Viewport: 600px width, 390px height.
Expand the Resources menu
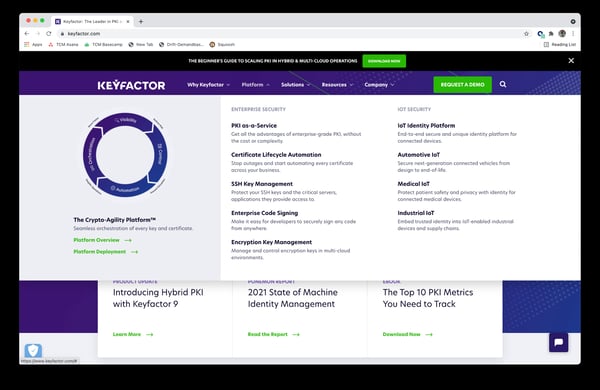[x=338, y=85]
